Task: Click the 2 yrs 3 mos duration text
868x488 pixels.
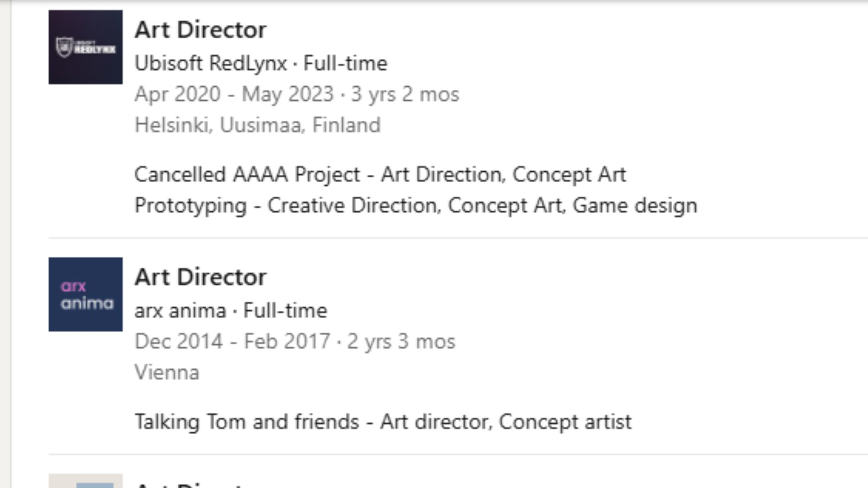Action: (401, 342)
